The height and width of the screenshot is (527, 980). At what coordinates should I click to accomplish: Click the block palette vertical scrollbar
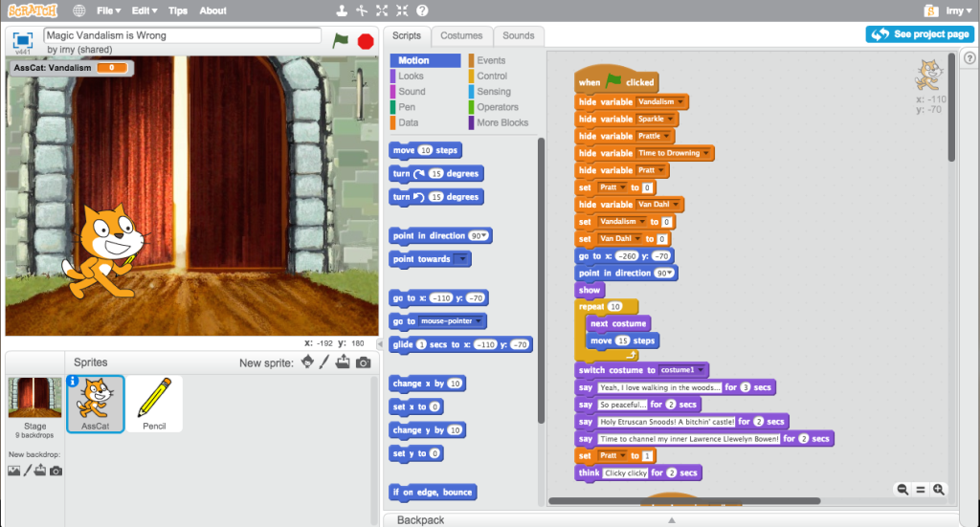[542, 281]
